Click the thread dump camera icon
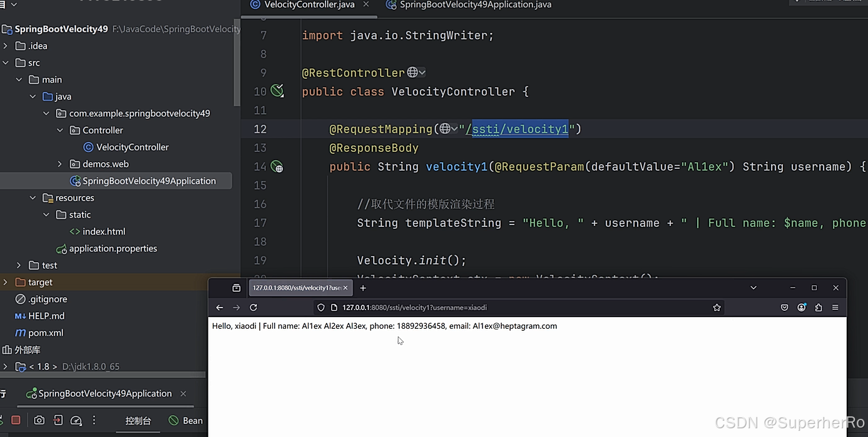Screen dimensions: 868x437 click(x=39, y=420)
